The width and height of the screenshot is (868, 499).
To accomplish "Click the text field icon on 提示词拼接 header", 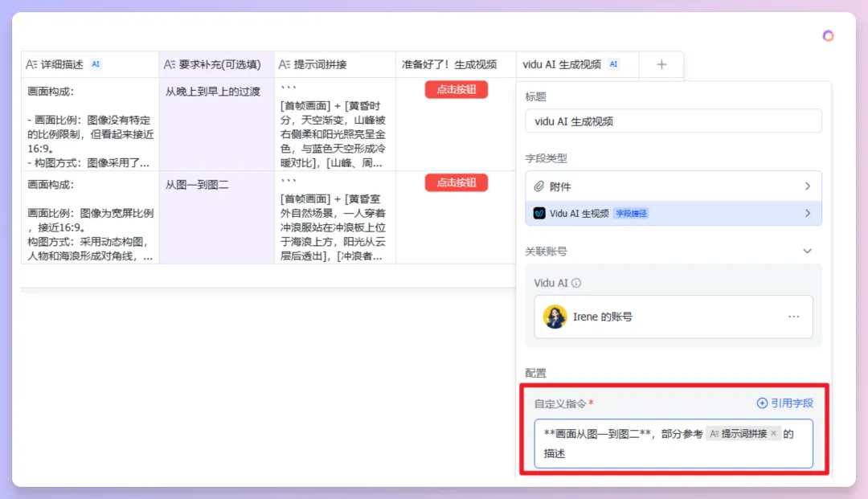I will (x=283, y=63).
